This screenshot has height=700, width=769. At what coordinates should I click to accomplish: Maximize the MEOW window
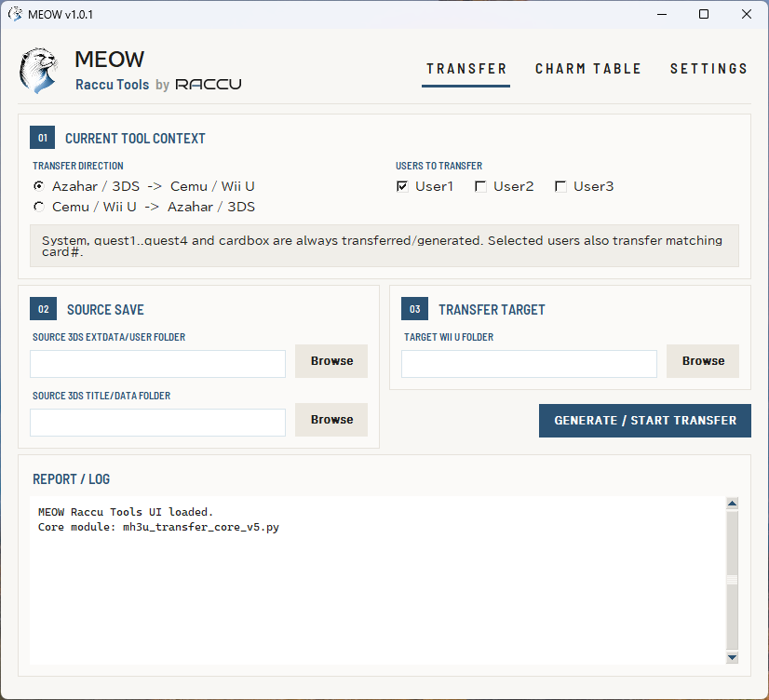click(x=704, y=14)
